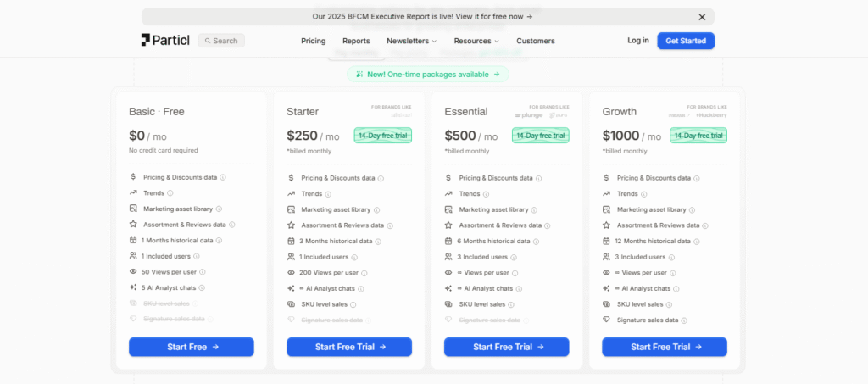Click the Search field in header
This screenshot has height=384, width=868.
coord(221,41)
